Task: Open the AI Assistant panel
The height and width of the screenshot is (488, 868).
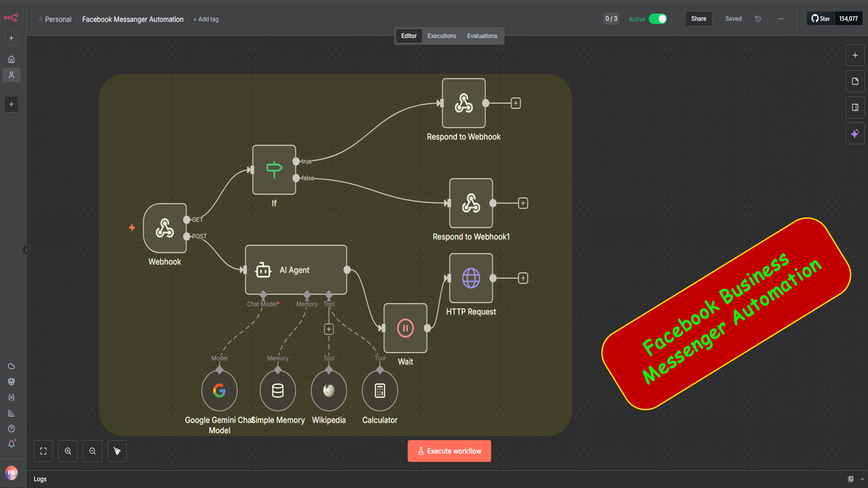Action: click(855, 133)
